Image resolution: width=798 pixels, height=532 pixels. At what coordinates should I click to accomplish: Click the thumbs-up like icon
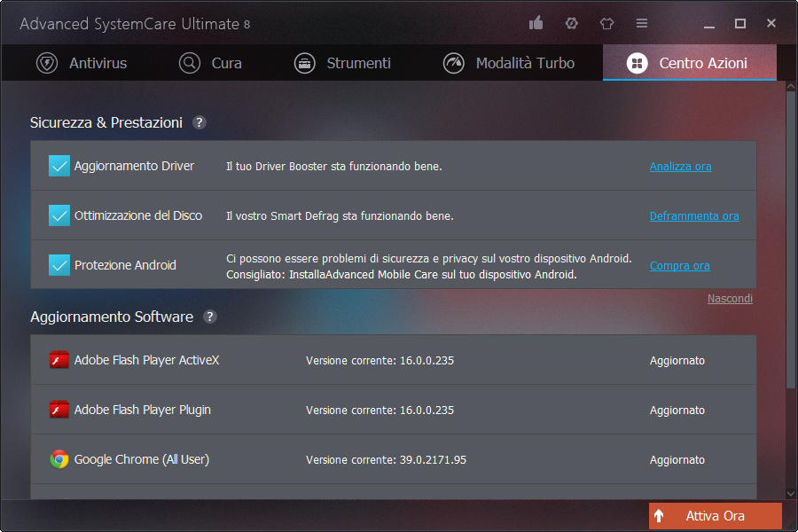coord(536,23)
